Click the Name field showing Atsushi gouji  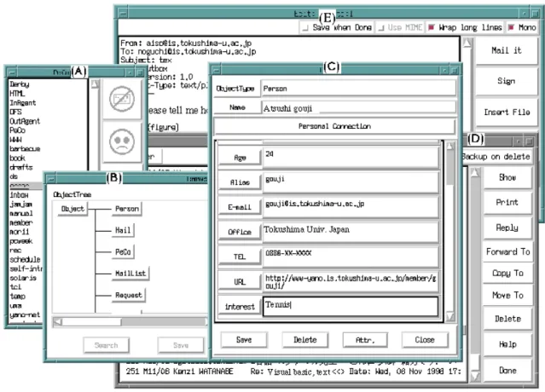pyautogui.click(x=358, y=108)
